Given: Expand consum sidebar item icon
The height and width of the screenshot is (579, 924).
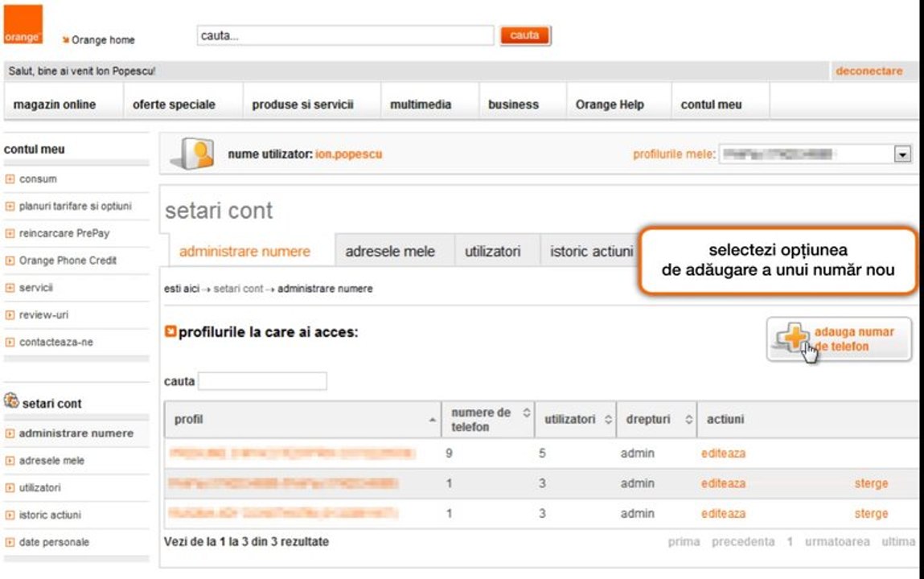Looking at the screenshot, I should pyautogui.click(x=10, y=179).
